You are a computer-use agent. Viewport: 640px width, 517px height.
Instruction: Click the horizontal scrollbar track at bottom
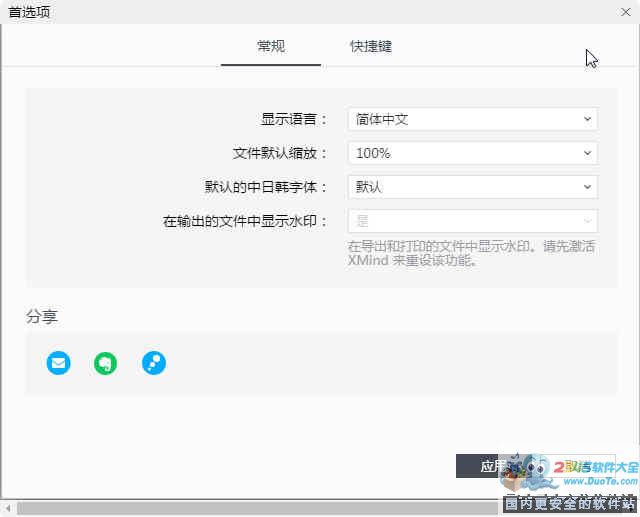(250, 508)
